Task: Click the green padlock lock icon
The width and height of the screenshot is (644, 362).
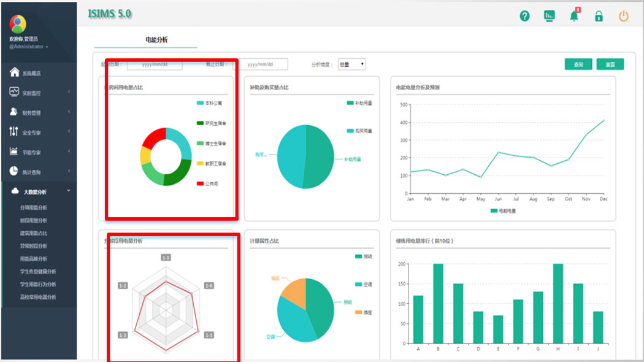Action: 599,16
